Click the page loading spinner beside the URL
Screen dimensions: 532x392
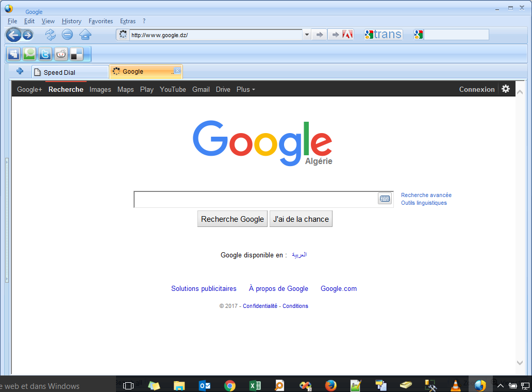coord(123,34)
